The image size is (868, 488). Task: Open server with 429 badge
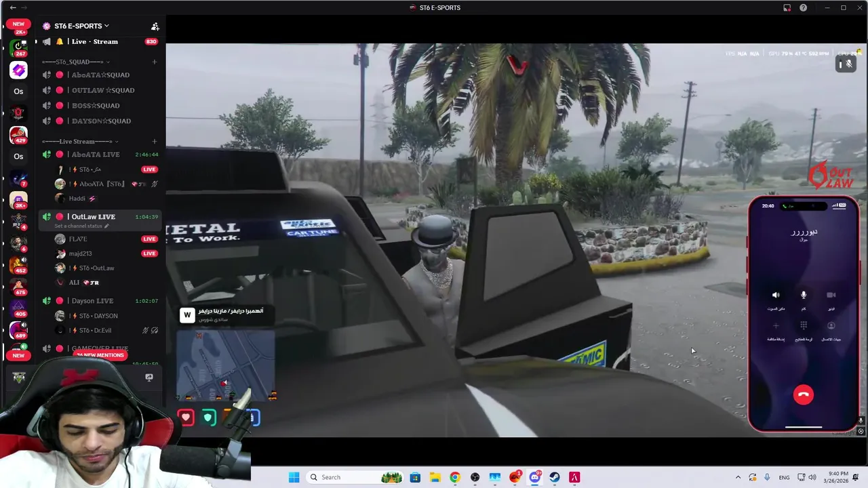pyautogui.click(x=18, y=135)
